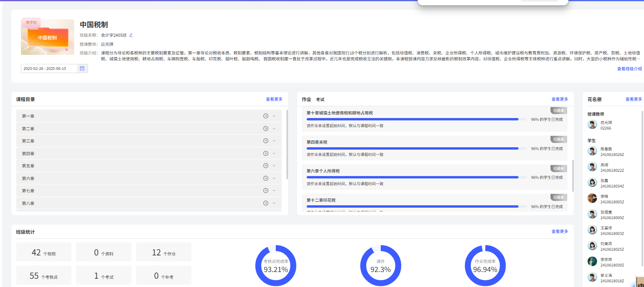Click 查看更多 in the 花名册 panel
Screen dimensions: 644x287
[x=633, y=99]
